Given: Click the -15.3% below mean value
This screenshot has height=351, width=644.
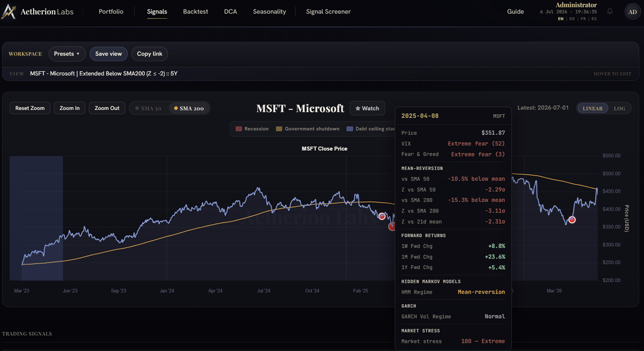Looking at the screenshot, I should pos(476,200).
